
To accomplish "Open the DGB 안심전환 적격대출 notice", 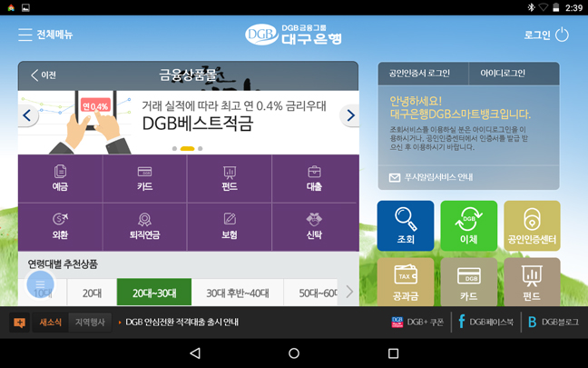I will (181, 323).
